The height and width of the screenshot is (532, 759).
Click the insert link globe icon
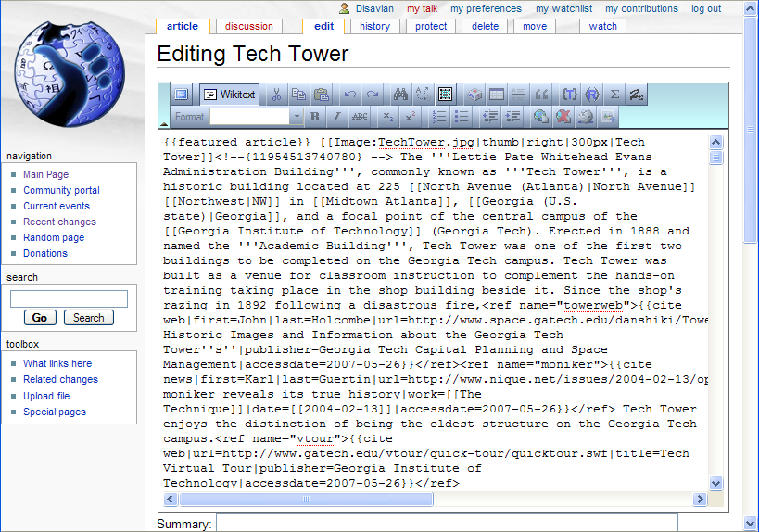tap(541, 117)
